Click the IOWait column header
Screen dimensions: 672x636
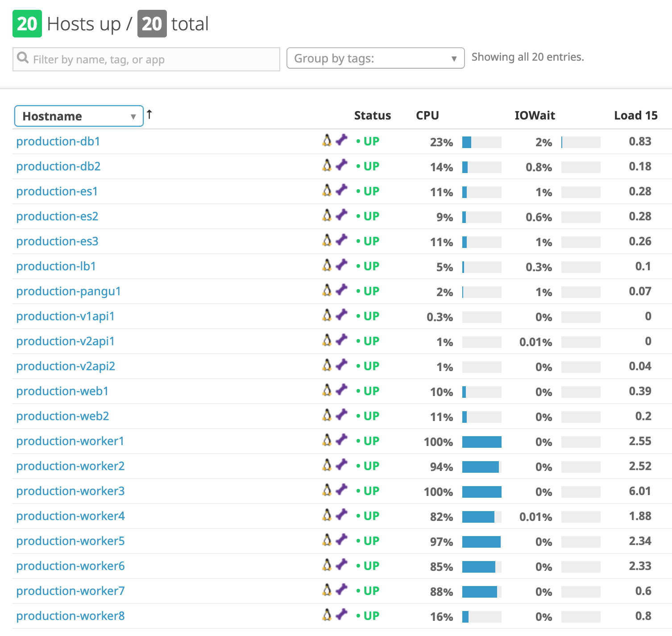(535, 115)
